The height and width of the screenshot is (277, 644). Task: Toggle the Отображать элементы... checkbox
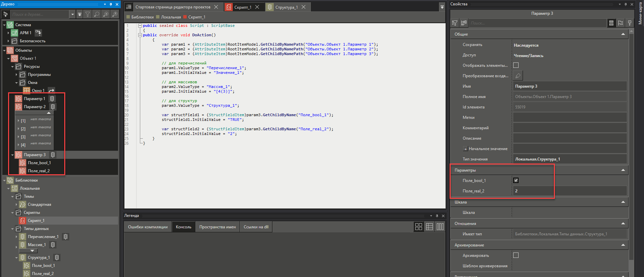pos(516,65)
